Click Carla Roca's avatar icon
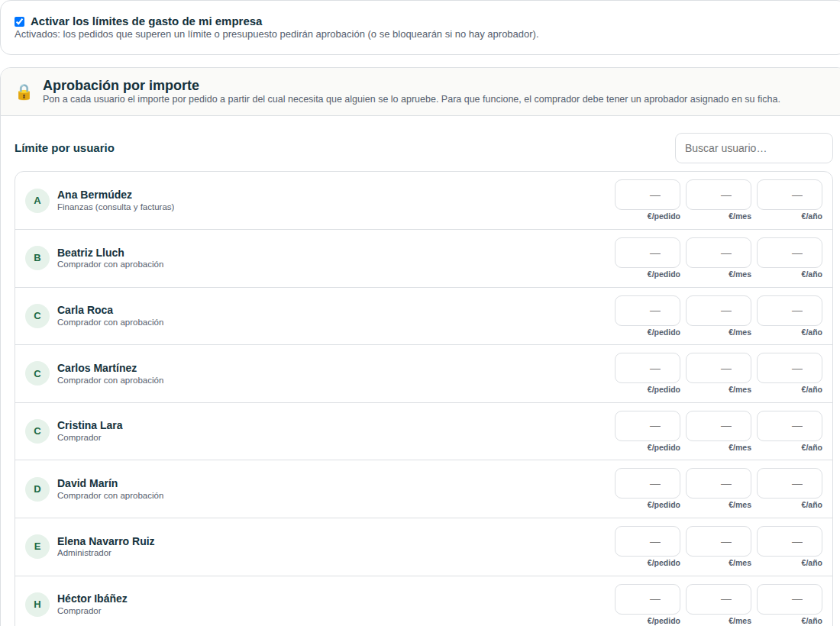 pos(37,316)
